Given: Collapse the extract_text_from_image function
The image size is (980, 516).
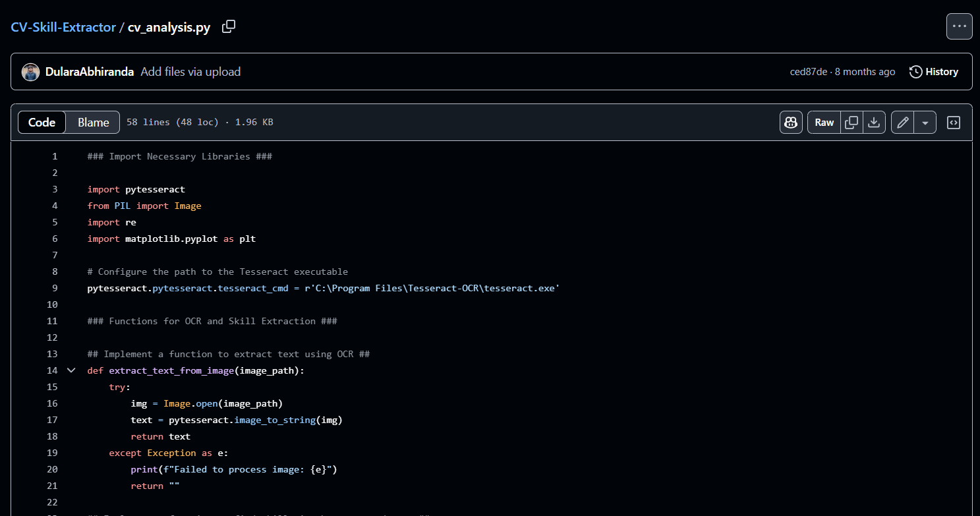Looking at the screenshot, I should click(x=71, y=370).
